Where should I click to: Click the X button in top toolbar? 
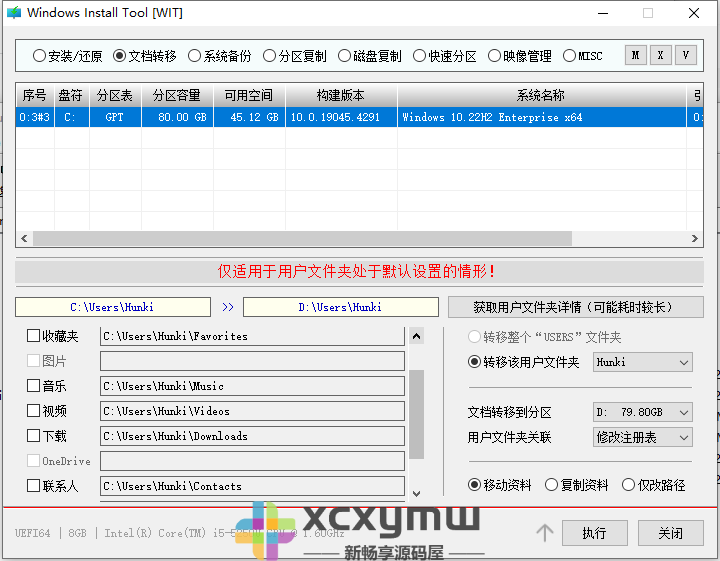click(x=661, y=56)
